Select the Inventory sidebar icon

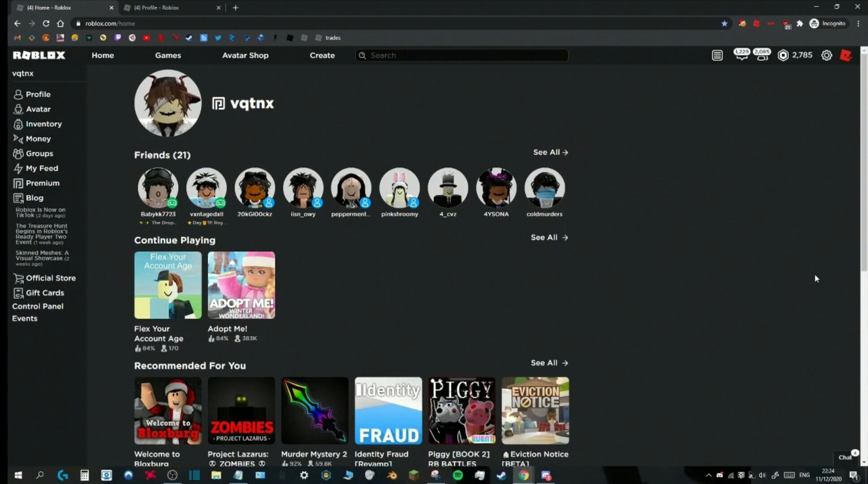pos(18,123)
